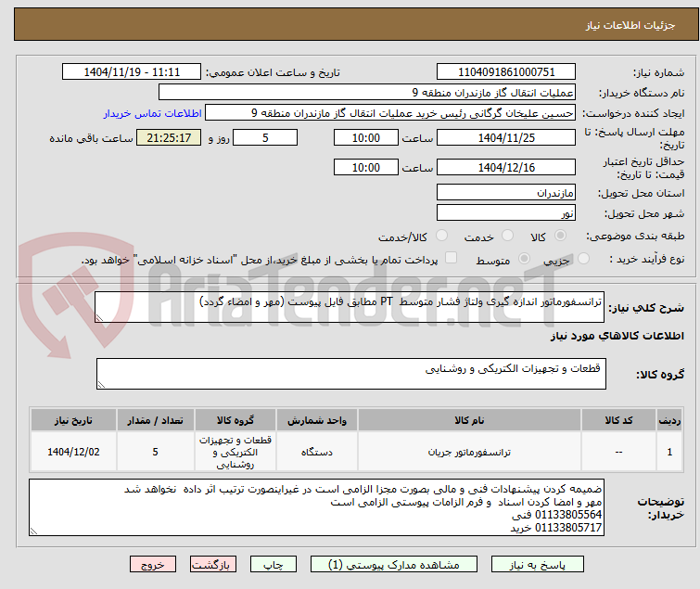Click the remaining days field showing 5
Viewport: 700px width, 589px height.
265,137
